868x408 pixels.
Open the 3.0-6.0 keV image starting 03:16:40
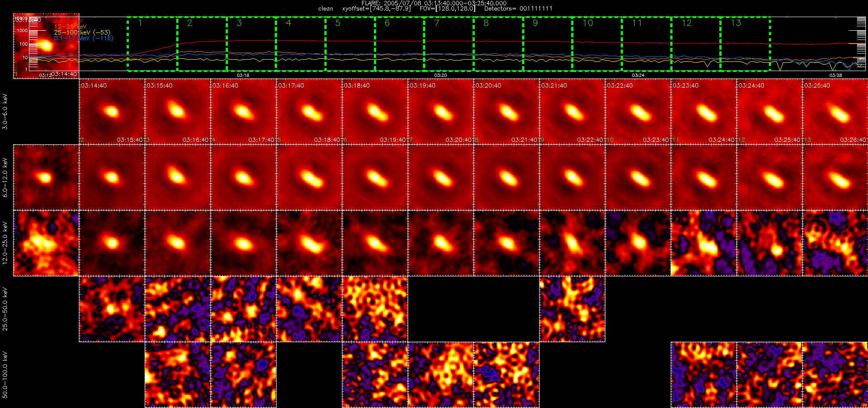pyautogui.click(x=243, y=111)
